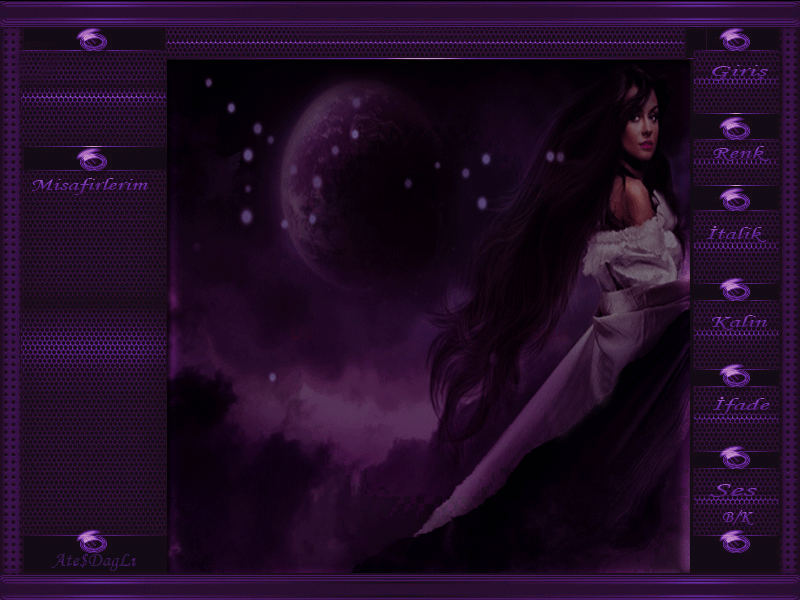
Task: Click the swirl icon above İtalik
Action: pyautogui.click(x=735, y=200)
